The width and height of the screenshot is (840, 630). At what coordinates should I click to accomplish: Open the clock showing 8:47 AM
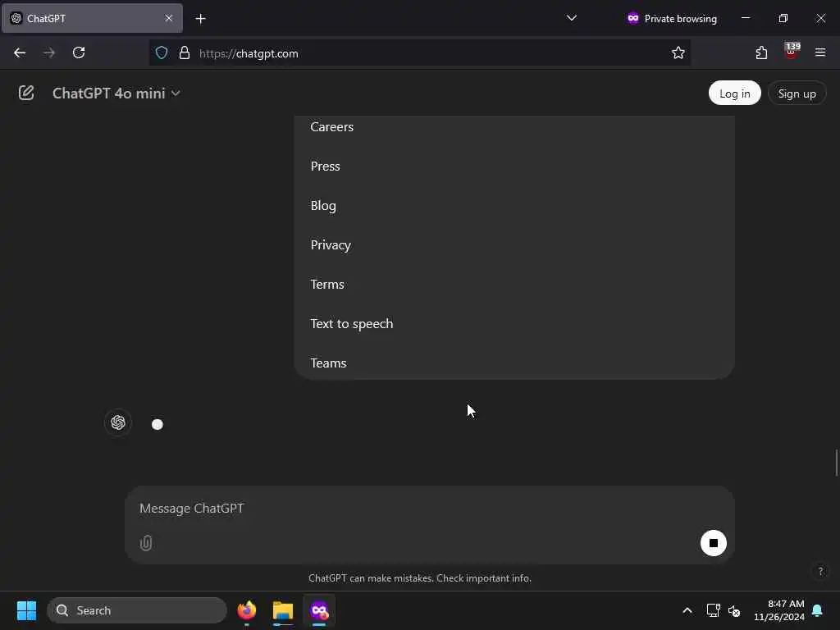click(779, 610)
